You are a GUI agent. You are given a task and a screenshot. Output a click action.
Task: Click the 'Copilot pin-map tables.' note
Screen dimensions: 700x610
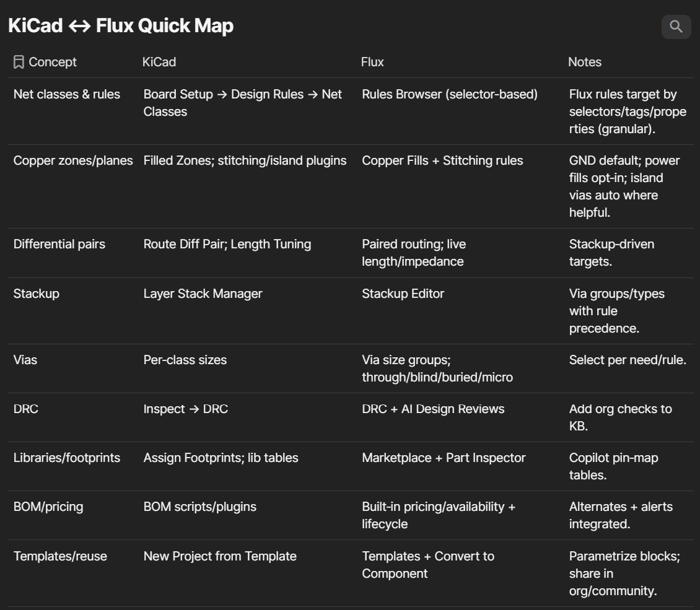click(613, 466)
